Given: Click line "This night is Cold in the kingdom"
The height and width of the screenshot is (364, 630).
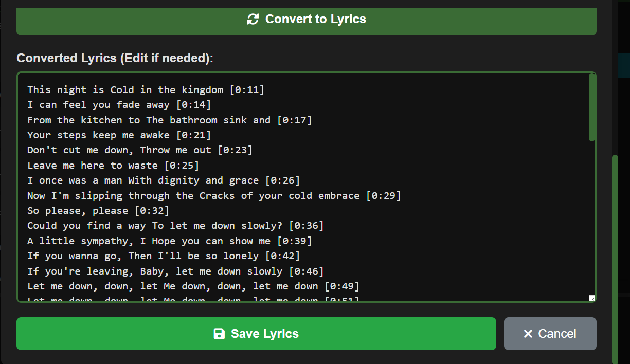Looking at the screenshot, I should coord(146,90).
